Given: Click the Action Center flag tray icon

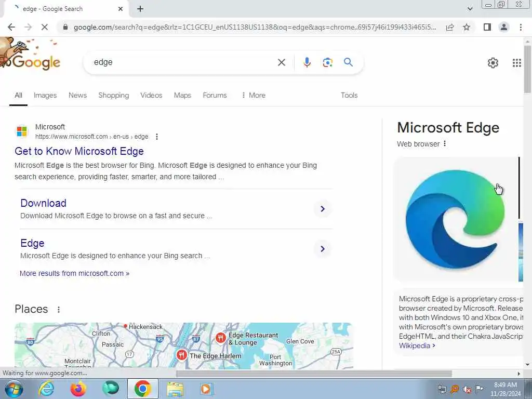Looking at the screenshot, I should point(479,389).
